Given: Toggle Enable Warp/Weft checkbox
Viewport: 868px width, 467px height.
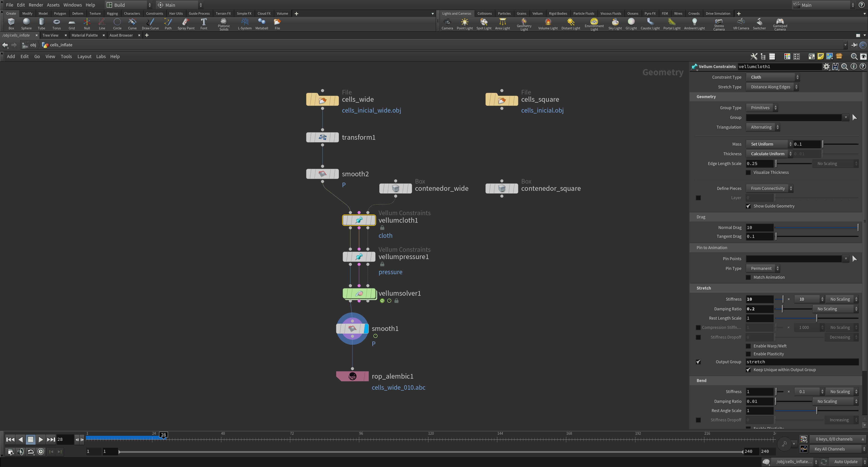Looking at the screenshot, I should [x=748, y=346].
